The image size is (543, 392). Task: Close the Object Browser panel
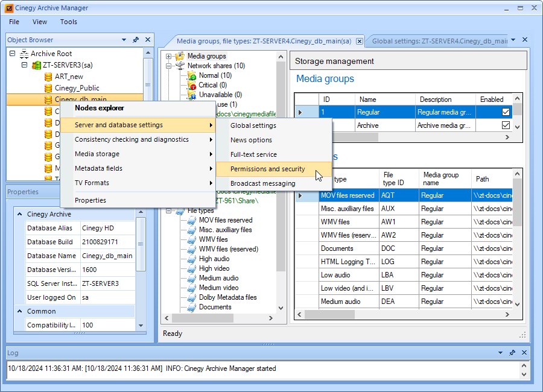(148, 40)
